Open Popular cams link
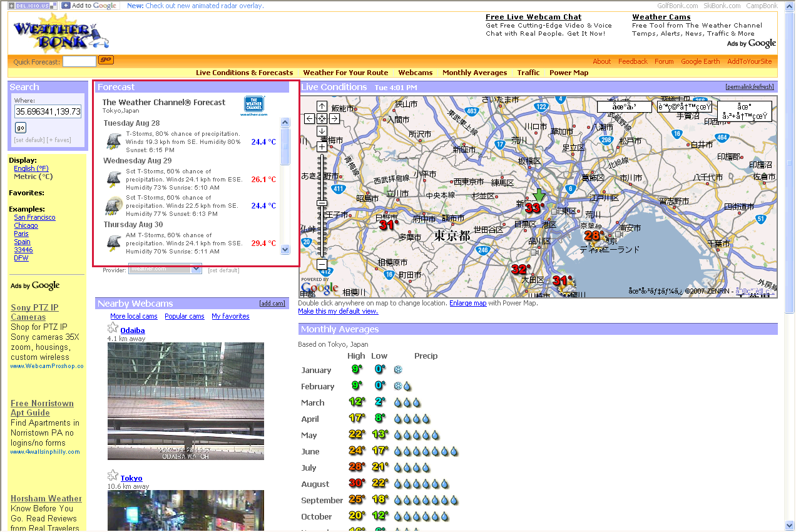Viewport: 796px width, 532px height. coord(185,316)
